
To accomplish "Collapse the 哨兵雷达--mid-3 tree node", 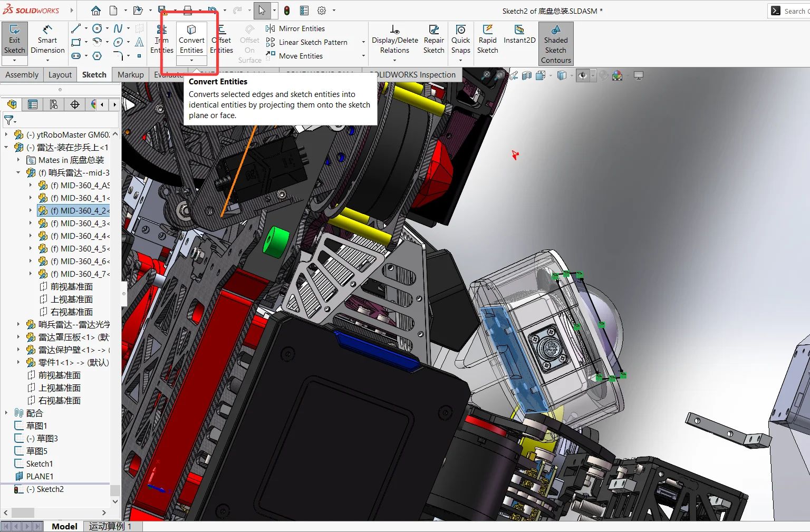I will pos(18,172).
